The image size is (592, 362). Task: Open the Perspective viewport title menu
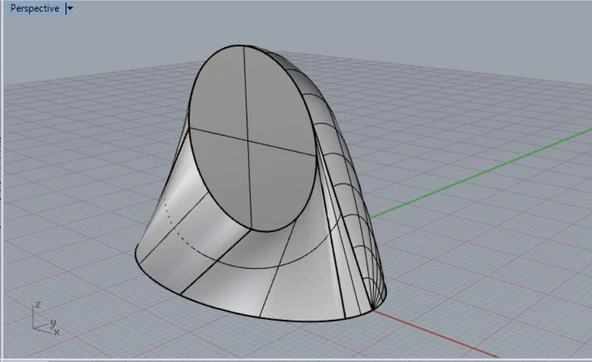coord(35,8)
